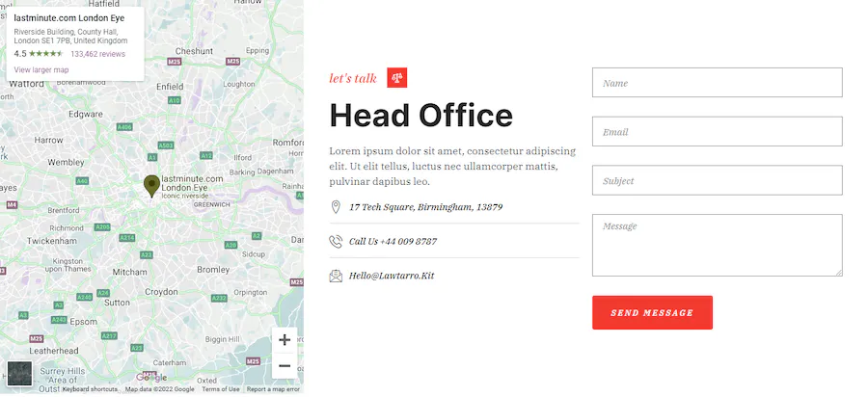Click the Cheshunt label on the map
The image size is (868, 397).
(x=194, y=51)
